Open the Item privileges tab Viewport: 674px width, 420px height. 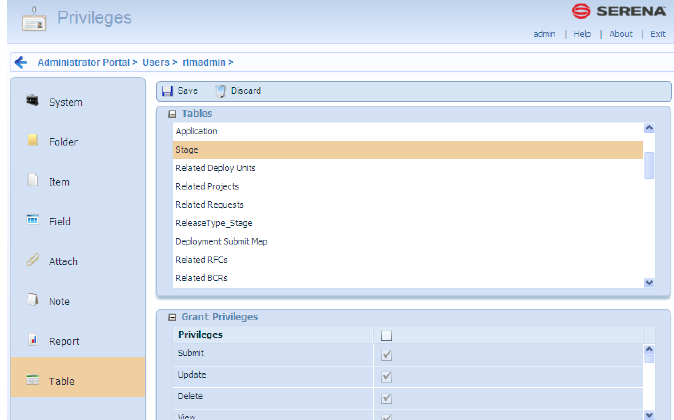coord(78,182)
